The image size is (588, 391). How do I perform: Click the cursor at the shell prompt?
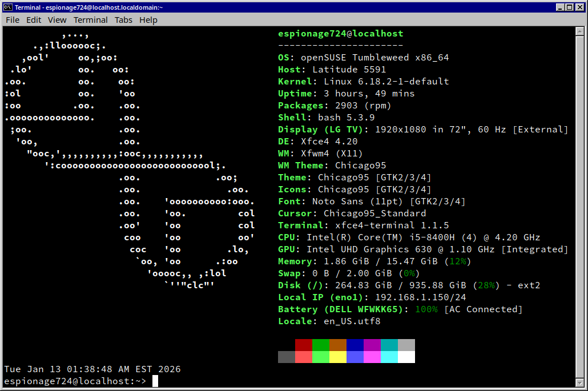coord(155,381)
